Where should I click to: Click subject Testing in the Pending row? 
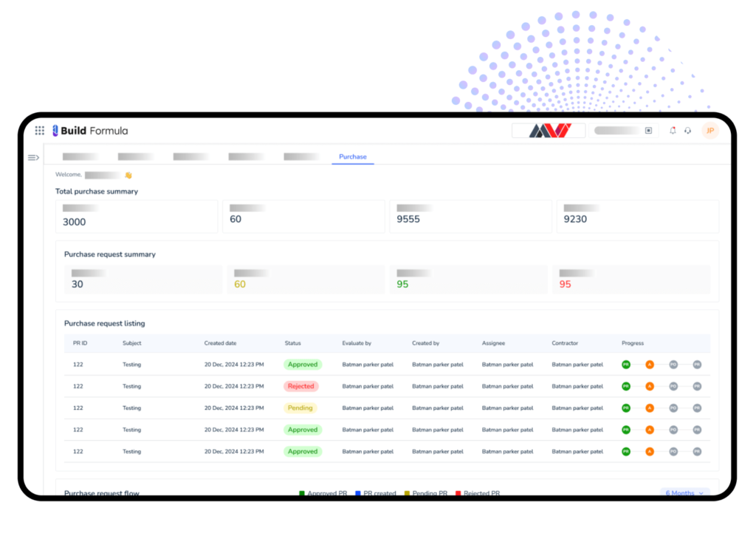pos(131,408)
